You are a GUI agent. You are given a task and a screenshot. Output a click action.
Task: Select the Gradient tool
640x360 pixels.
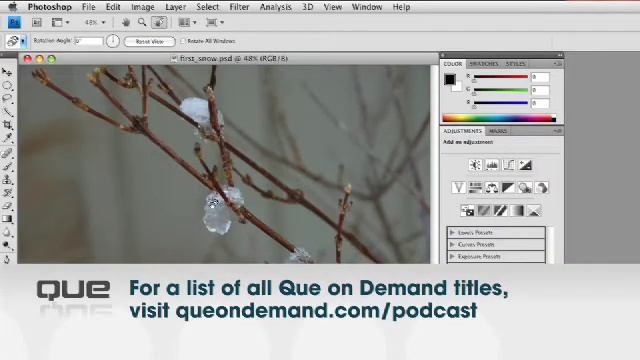click(x=7, y=219)
